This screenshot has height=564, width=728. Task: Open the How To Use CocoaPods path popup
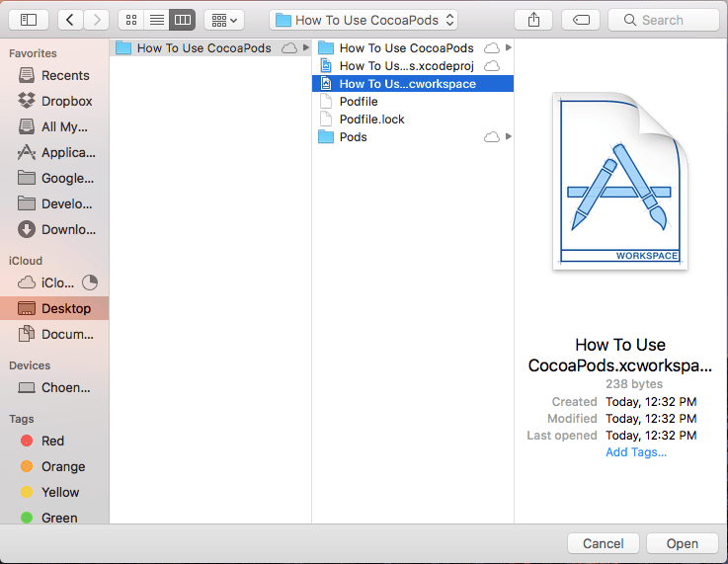(x=364, y=20)
